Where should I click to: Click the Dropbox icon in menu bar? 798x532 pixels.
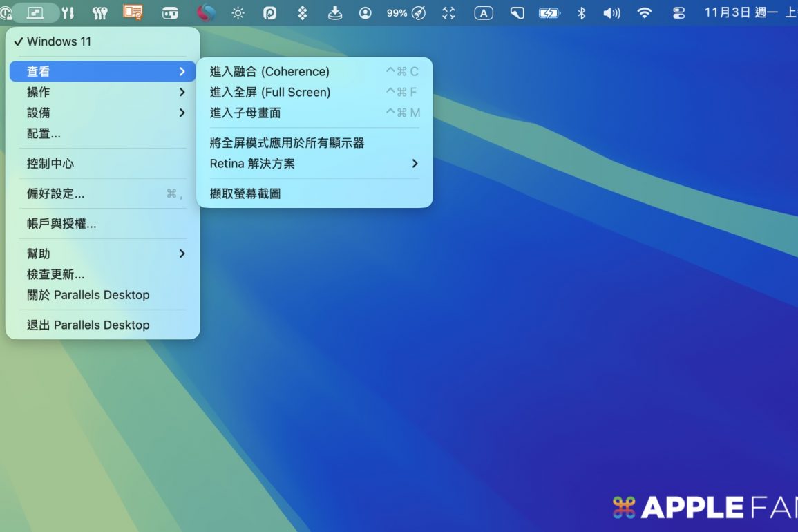coord(302,13)
